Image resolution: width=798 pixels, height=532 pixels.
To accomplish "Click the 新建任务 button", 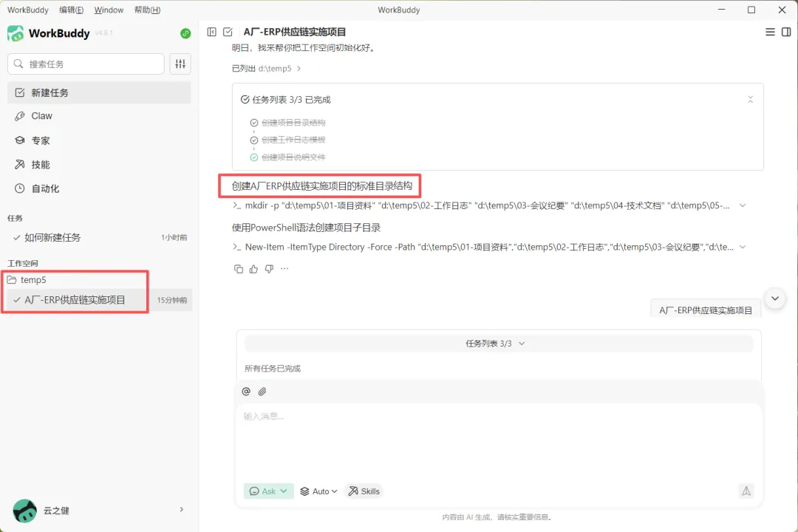I will click(x=99, y=92).
